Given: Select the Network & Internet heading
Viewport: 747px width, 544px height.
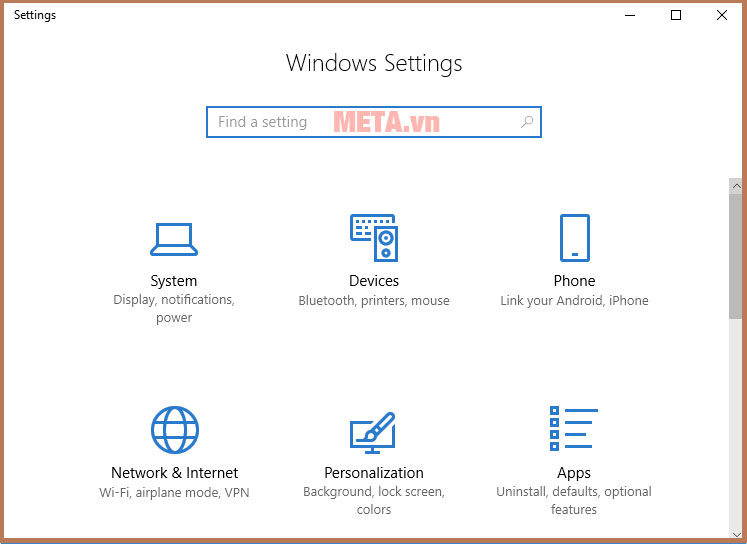Looking at the screenshot, I should coord(174,473).
